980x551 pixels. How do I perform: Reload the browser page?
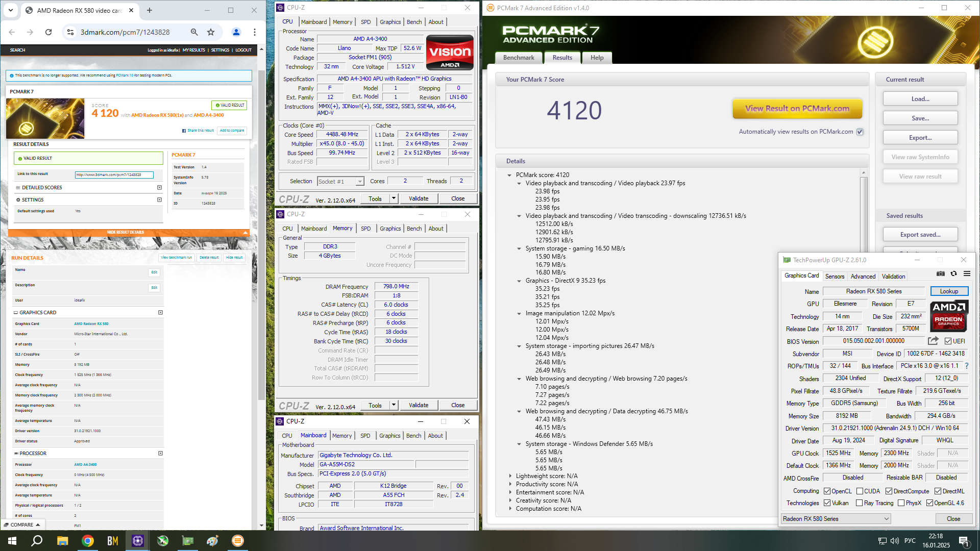[x=48, y=32]
